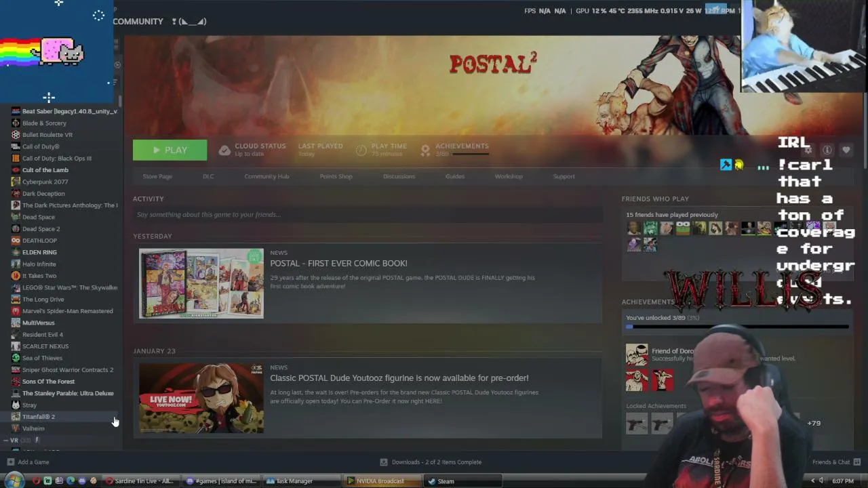
Task: Click the Valheim game icon
Action: [16, 428]
